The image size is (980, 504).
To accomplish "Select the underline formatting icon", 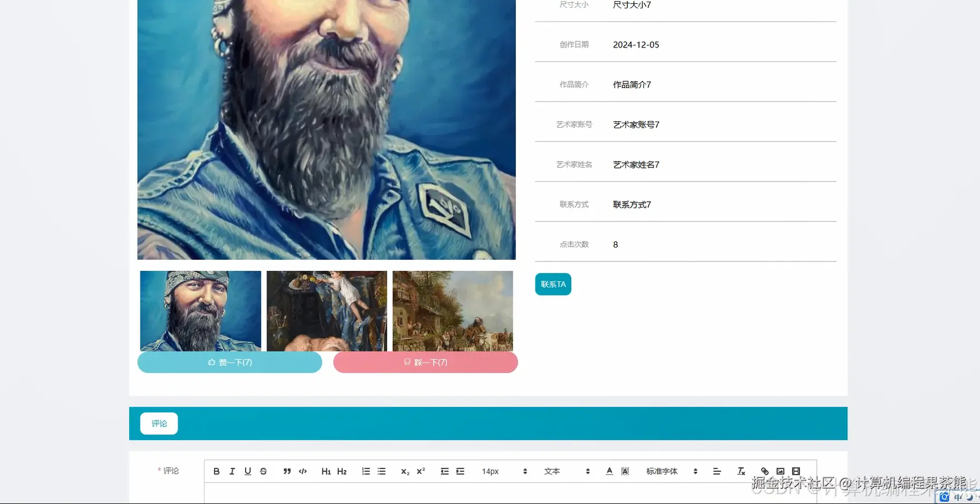I will pos(247,471).
